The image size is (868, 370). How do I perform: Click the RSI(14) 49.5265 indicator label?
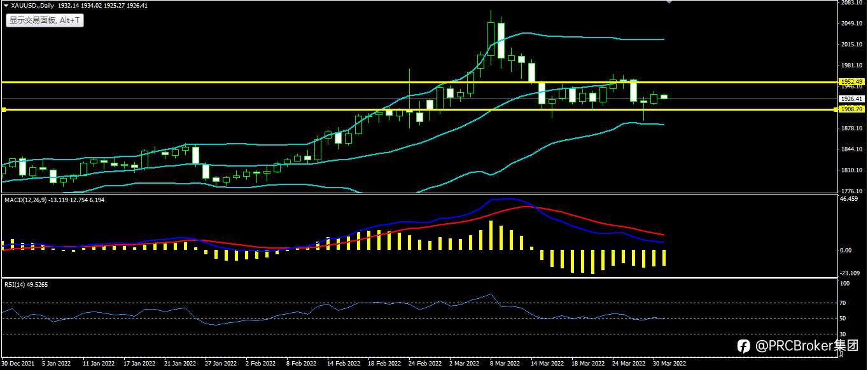pos(26,284)
